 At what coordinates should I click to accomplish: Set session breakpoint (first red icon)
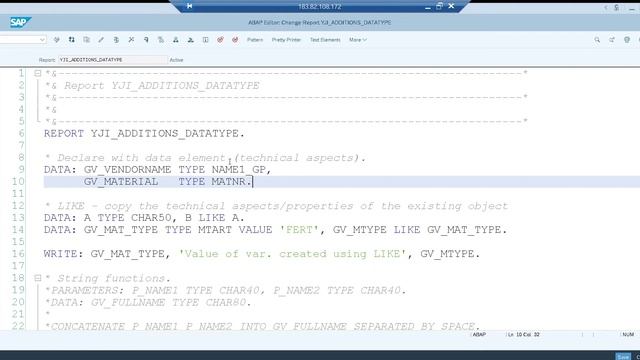click(x=220, y=40)
